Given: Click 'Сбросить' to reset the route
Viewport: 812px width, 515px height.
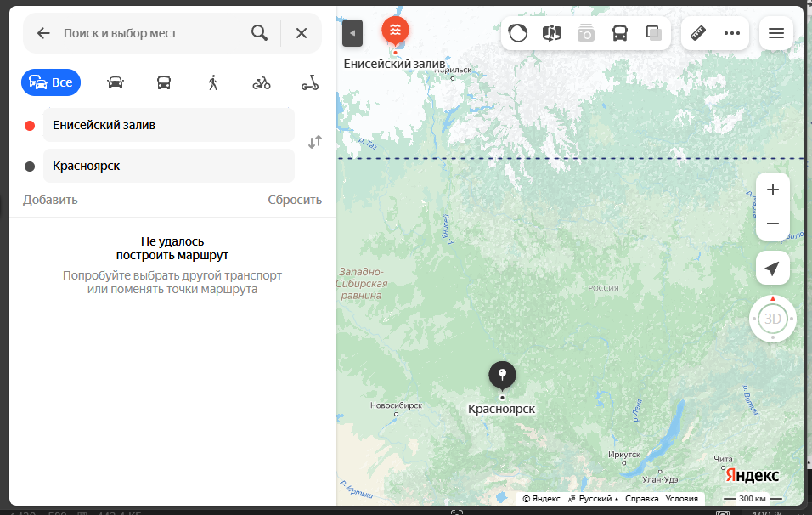Looking at the screenshot, I should tap(295, 200).
